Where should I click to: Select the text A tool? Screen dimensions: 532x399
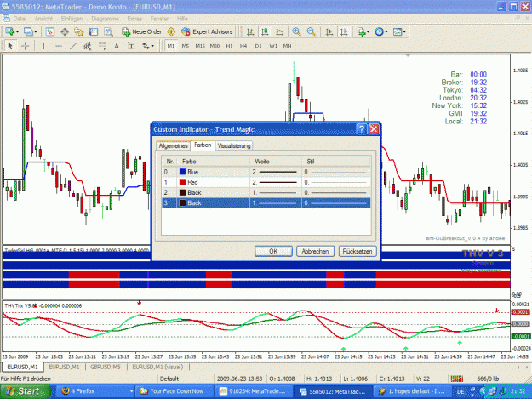[117, 46]
